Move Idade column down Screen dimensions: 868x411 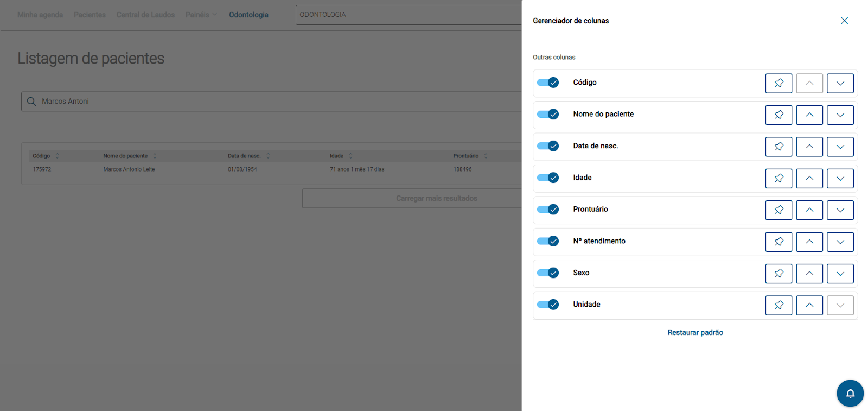[x=840, y=179]
